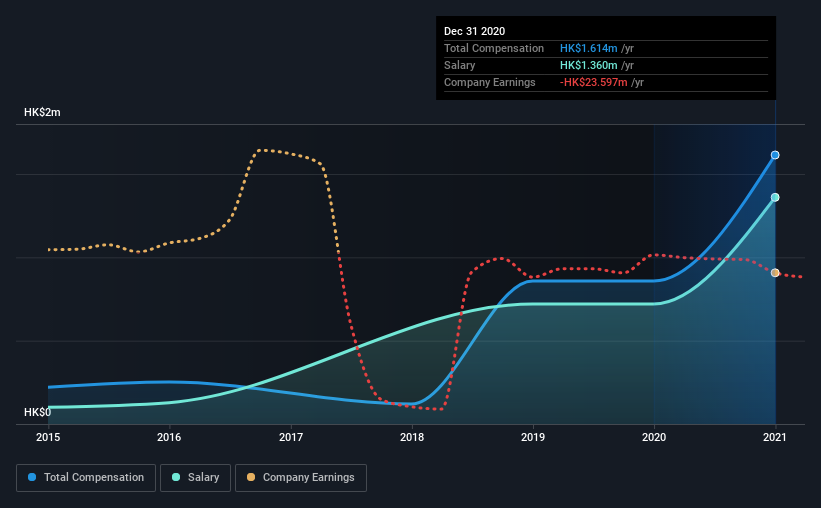
Task: Click the Total Compensation label in tooltip
Action: pos(494,48)
